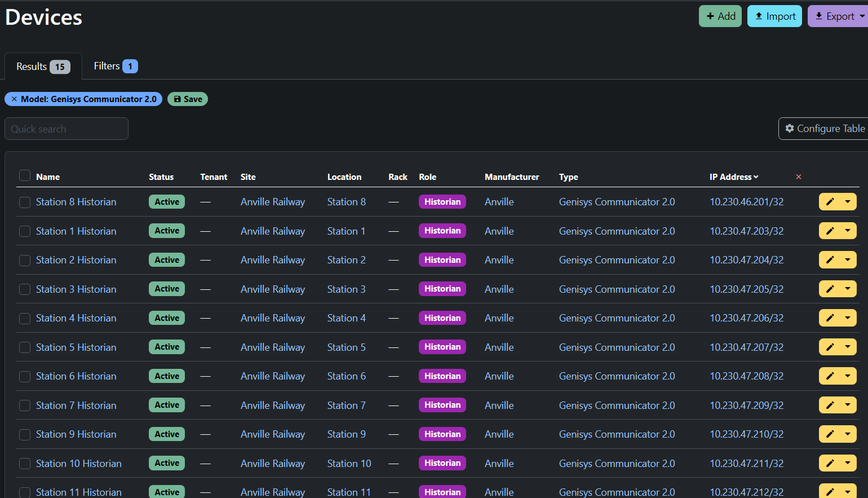The width and height of the screenshot is (868, 498).
Task: Check the Station 8 Historian row checkbox
Action: click(x=25, y=202)
